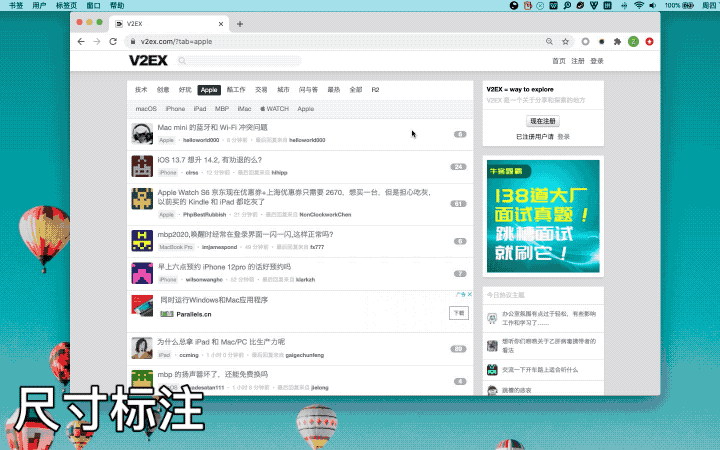Open topic about iOS 13.7 升 14.2
The height and width of the screenshot is (450, 720).
point(210,160)
